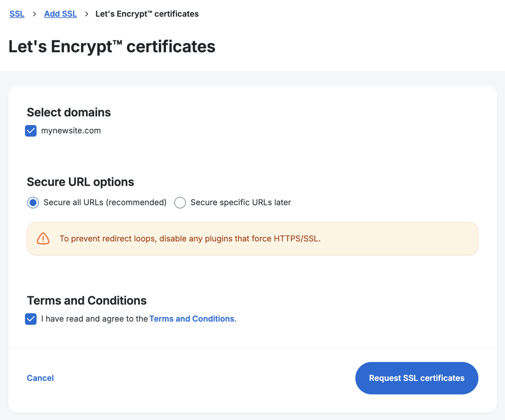This screenshot has height=420, width=505.
Task: Open the Terms and Conditions link
Action: (192, 319)
